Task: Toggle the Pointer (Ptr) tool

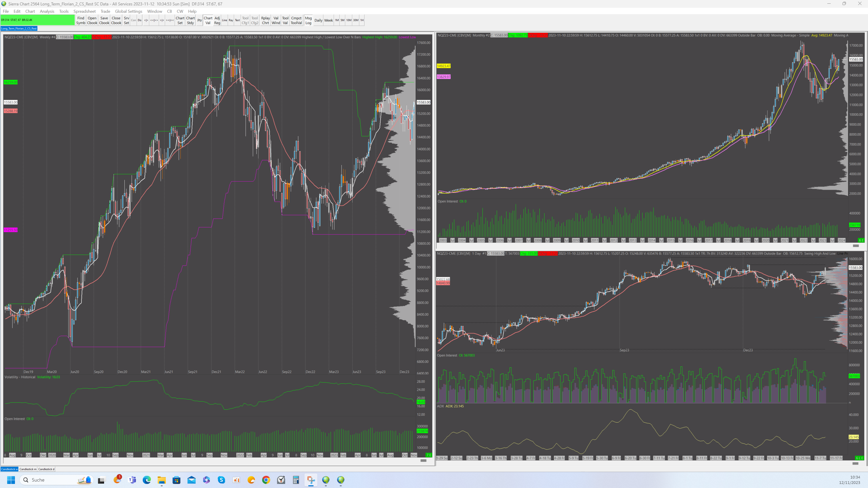Action: 199,20
